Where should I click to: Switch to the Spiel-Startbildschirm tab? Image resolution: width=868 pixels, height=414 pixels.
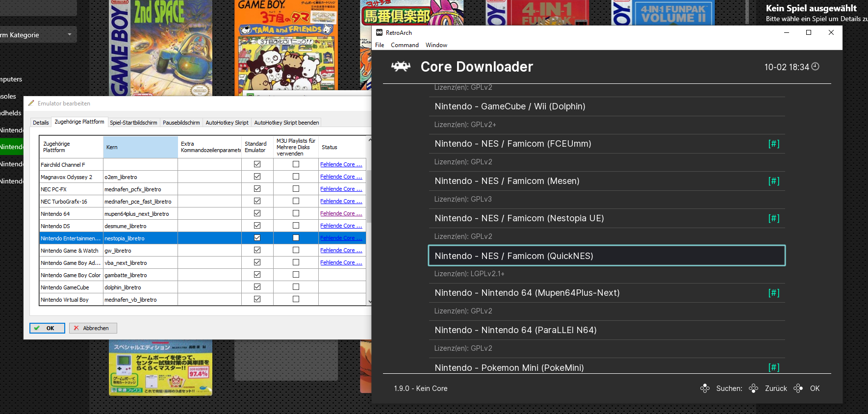pyautogui.click(x=133, y=123)
